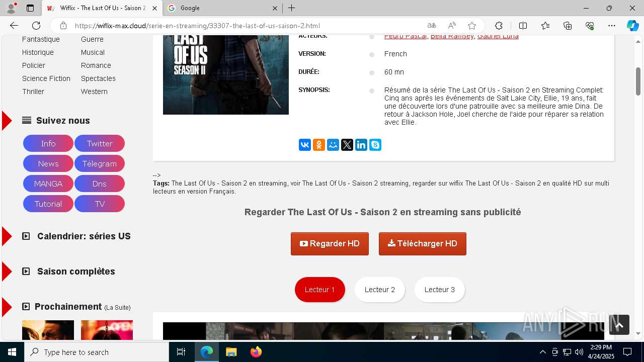Open the profile avatar icon
This screenshot has height=362, width=644.
pyautogui.click(x=11, y=8)
